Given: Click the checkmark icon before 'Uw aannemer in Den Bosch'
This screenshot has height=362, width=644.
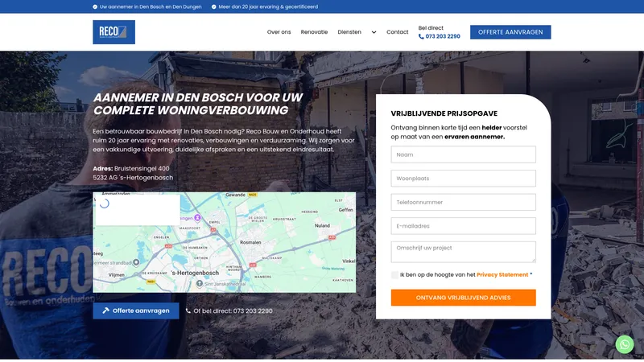Looking at the screenshot, I should (x=95, y=6).
